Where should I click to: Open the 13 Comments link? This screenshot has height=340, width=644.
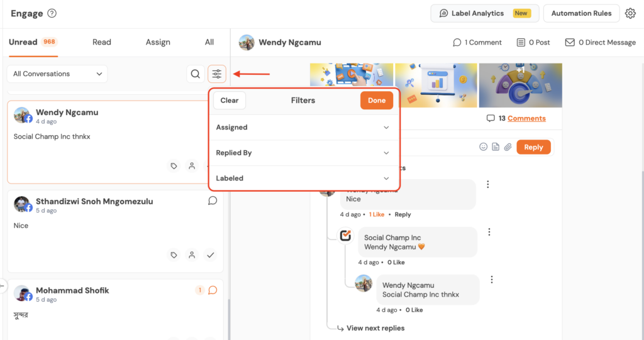pyautogui.click(x=526, y=118)
